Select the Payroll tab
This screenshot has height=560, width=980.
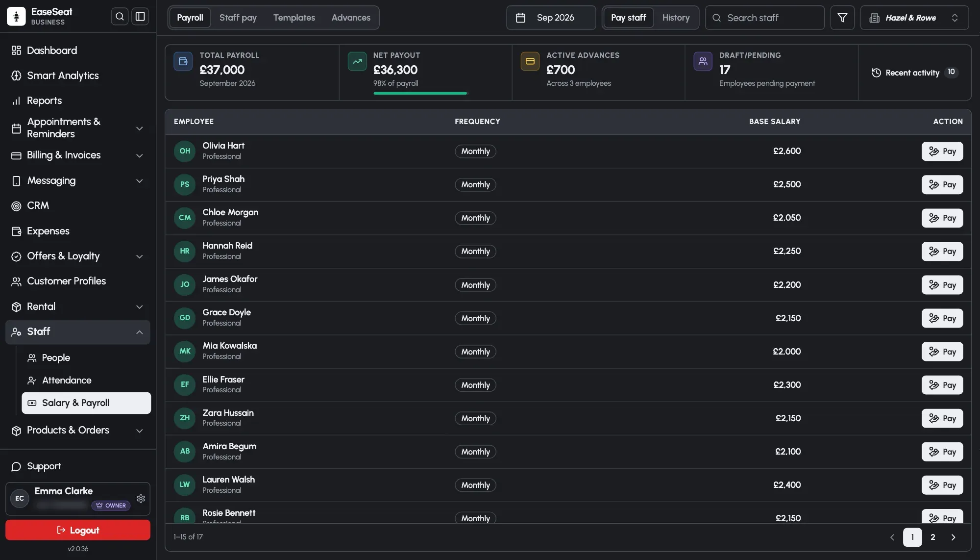(190, 18)
